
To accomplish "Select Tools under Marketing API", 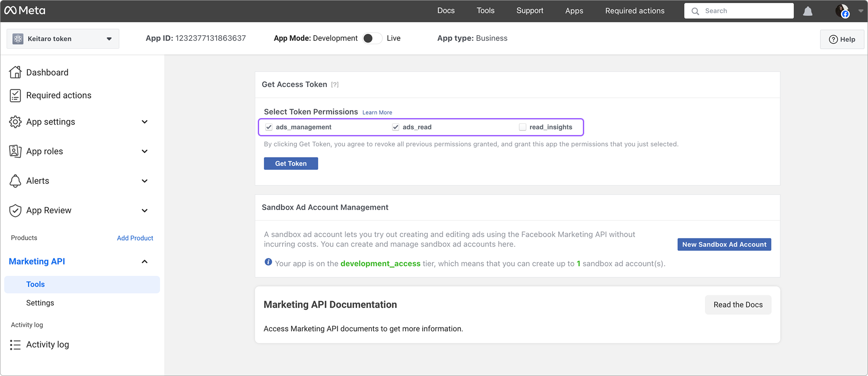I will (x=82, y=284).
